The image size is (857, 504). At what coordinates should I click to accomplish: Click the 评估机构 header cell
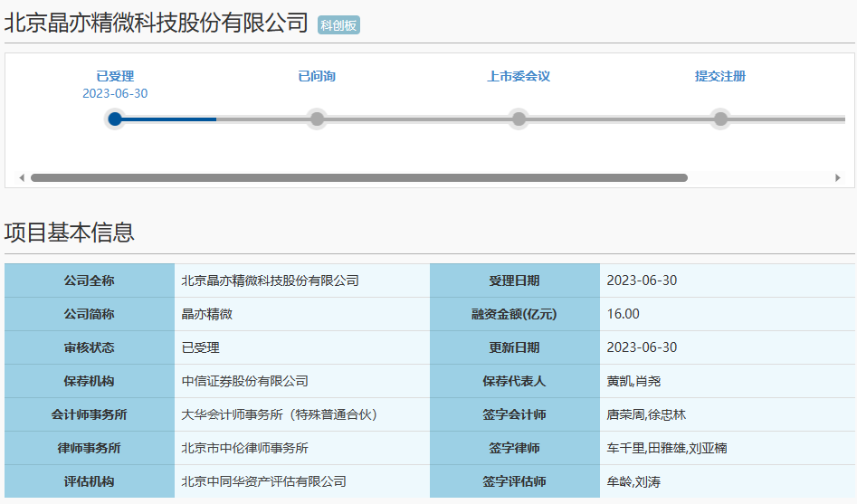point(89,481)
